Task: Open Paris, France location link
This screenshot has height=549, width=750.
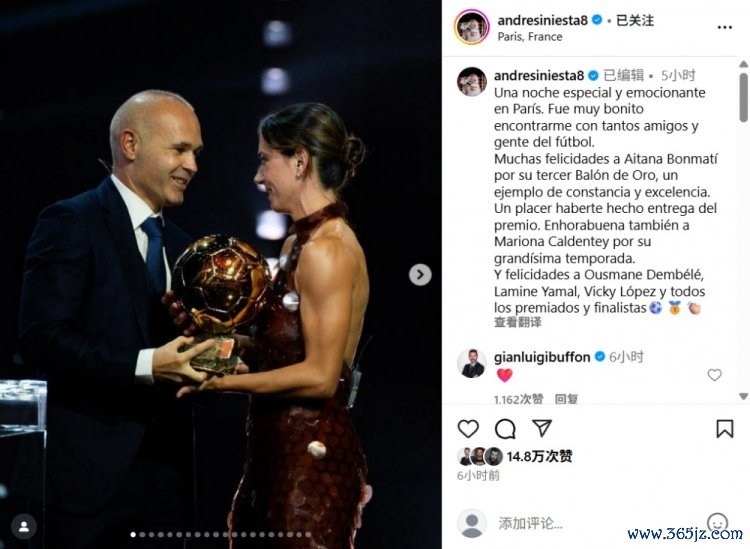Action: (x=529, y=37)
